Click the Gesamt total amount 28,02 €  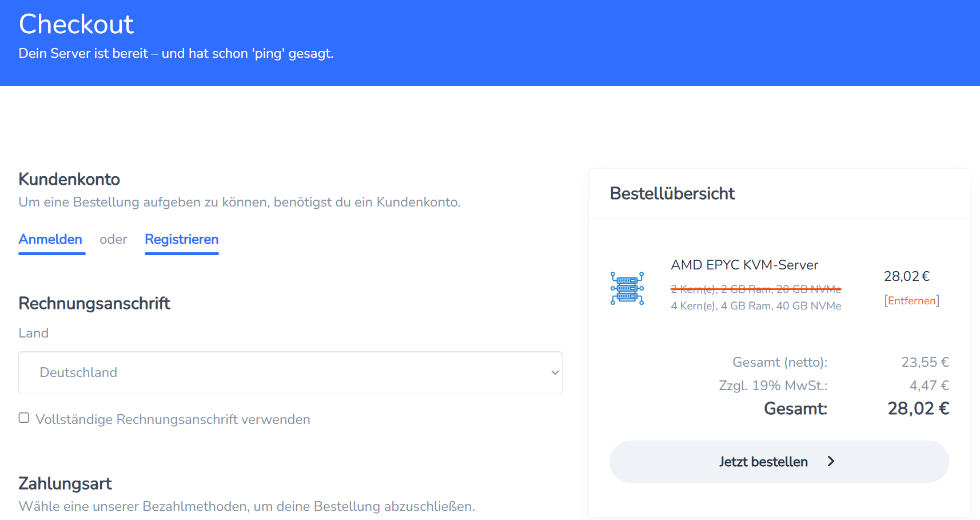pos(918,408)
